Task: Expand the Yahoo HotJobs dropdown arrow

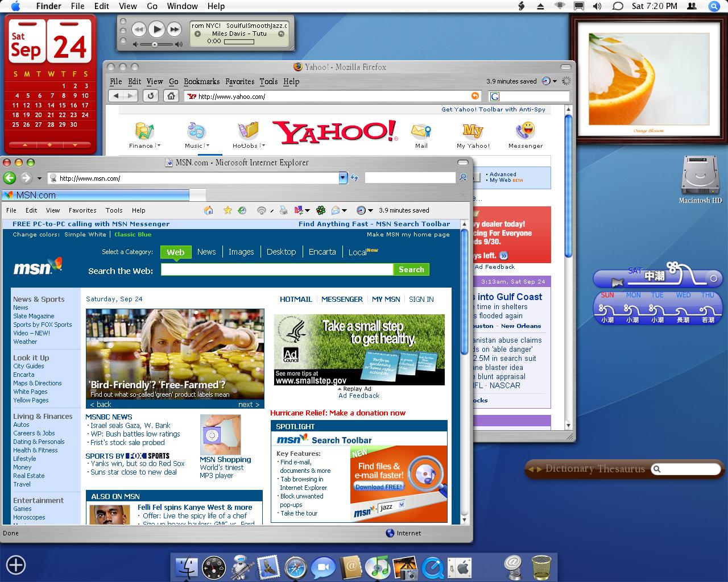Action: click(x=263, y=146)
